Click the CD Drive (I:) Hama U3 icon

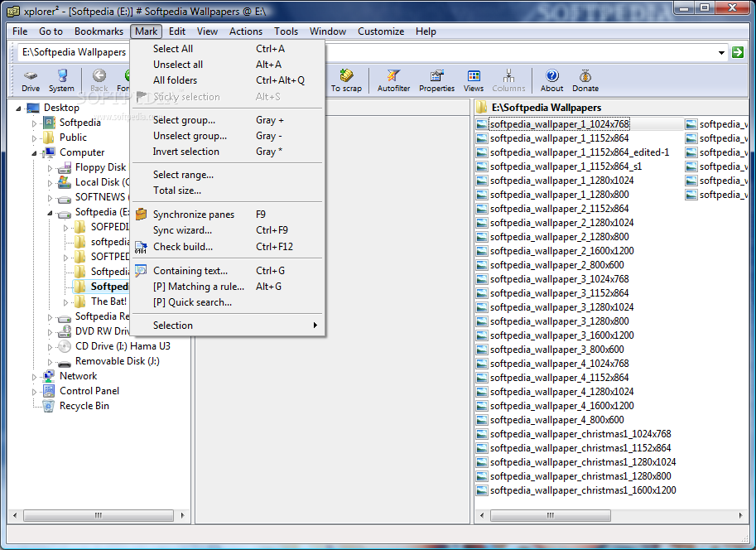click(x=65, y=346)
